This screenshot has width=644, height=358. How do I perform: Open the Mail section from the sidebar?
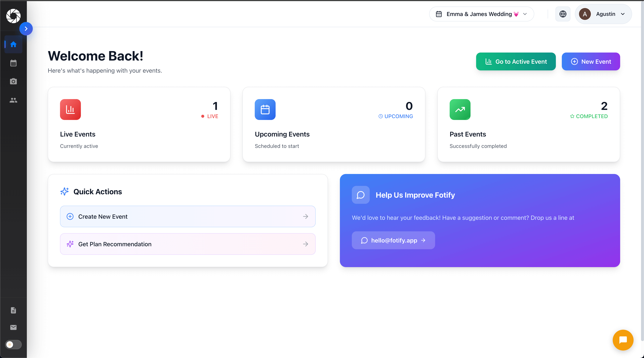pos(13,327)
